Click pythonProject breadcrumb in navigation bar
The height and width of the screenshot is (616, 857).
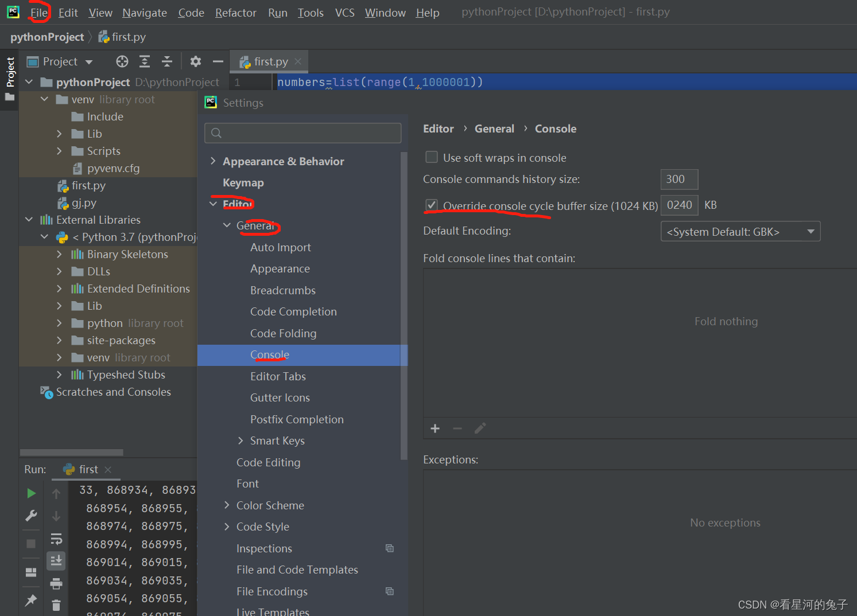point(47,37)
